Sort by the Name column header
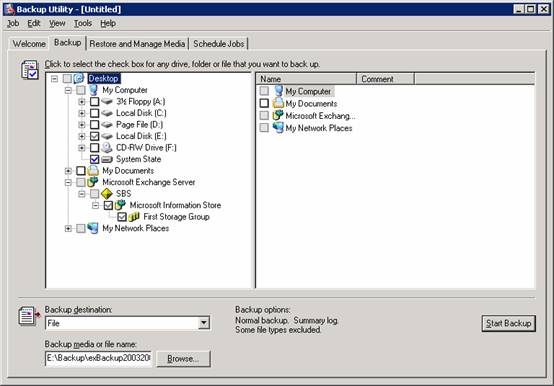 (x=306, y=79)
